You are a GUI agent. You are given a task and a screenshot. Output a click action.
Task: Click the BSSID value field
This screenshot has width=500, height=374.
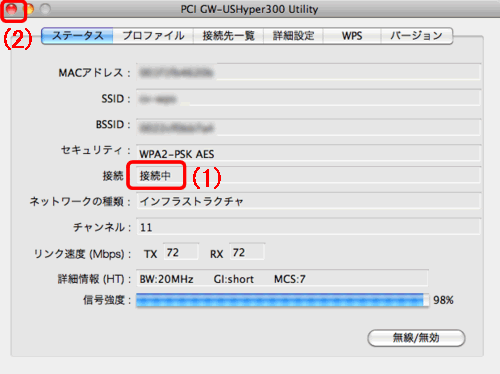pos(308,127)
